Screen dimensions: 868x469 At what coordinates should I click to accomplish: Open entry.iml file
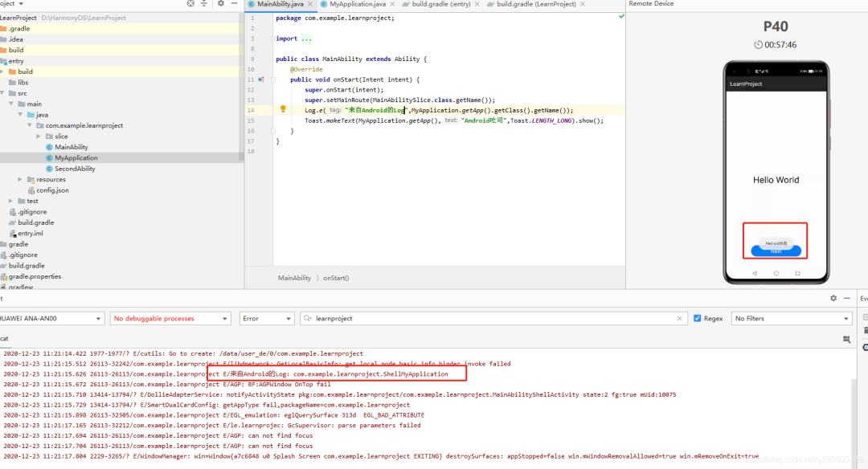click(x=30, y=234)
